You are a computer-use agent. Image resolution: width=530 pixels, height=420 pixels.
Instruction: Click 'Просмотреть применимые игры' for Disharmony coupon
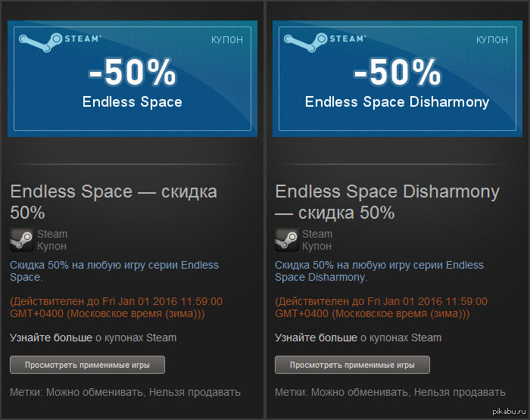tap(352, 365)
